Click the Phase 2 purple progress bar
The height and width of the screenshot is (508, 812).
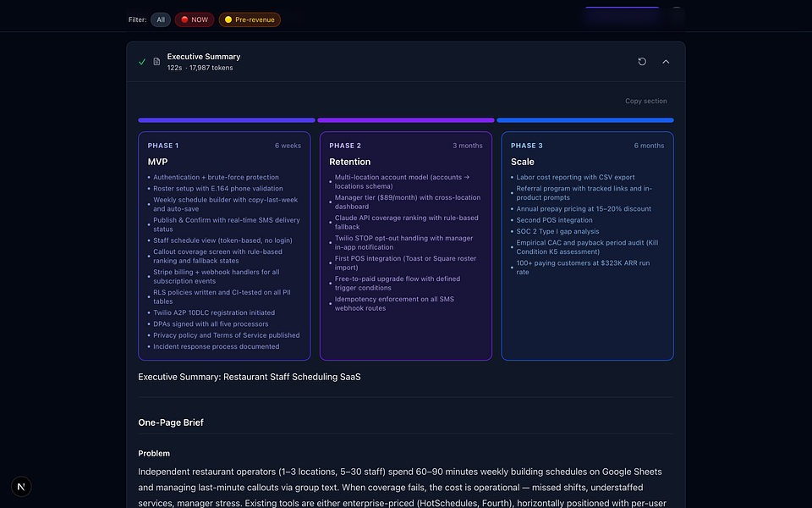(x=406, y=120)
